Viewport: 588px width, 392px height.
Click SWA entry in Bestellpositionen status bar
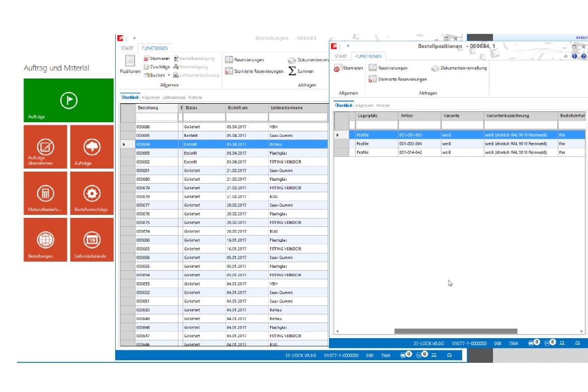click(x=514, y=343)
